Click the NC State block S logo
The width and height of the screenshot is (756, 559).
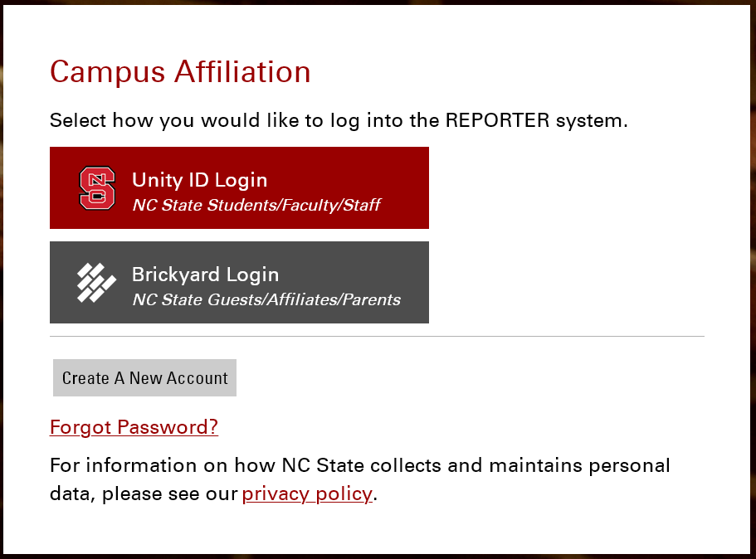click(x=97, y=188)
